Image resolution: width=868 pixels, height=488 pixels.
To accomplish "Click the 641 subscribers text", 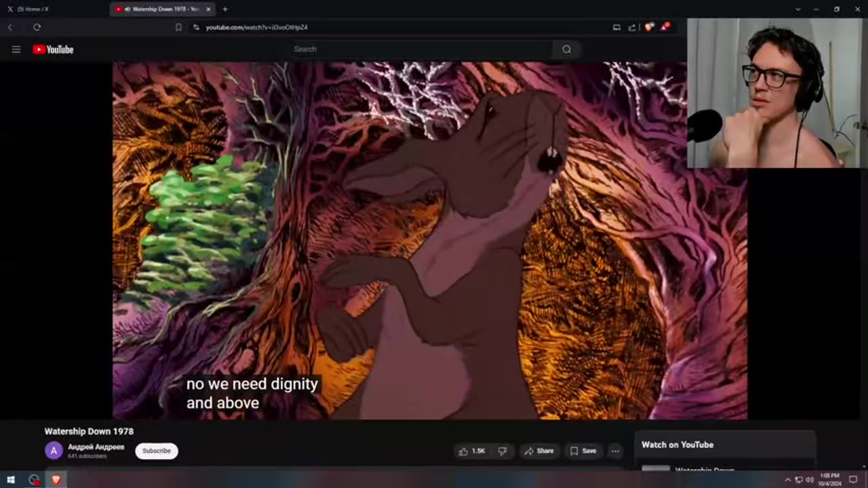I will coord(87,456).
